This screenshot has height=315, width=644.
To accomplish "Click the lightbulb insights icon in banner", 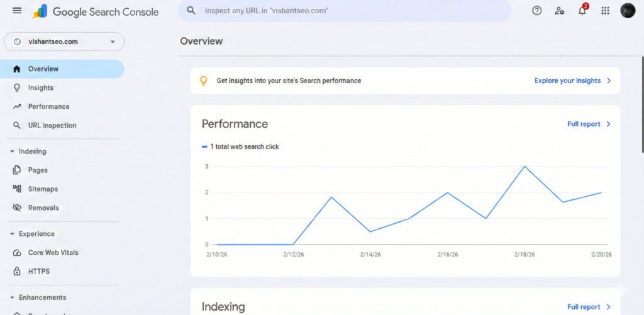I will [203, 80].
